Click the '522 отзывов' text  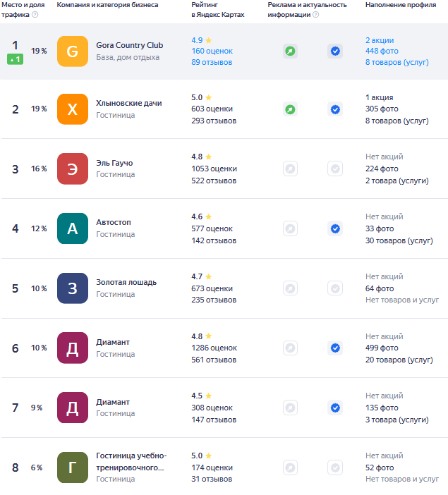click(x=214, y=181)
